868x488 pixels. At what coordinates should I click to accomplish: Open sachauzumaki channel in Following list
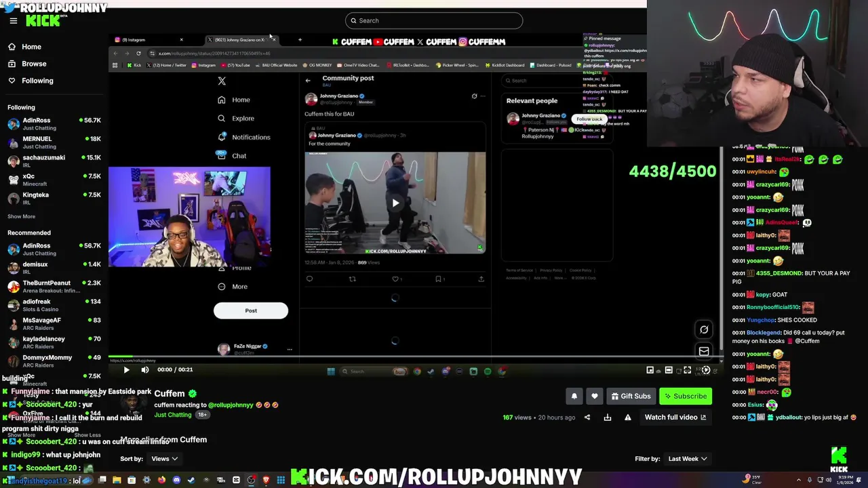click(x=54, y=161)
